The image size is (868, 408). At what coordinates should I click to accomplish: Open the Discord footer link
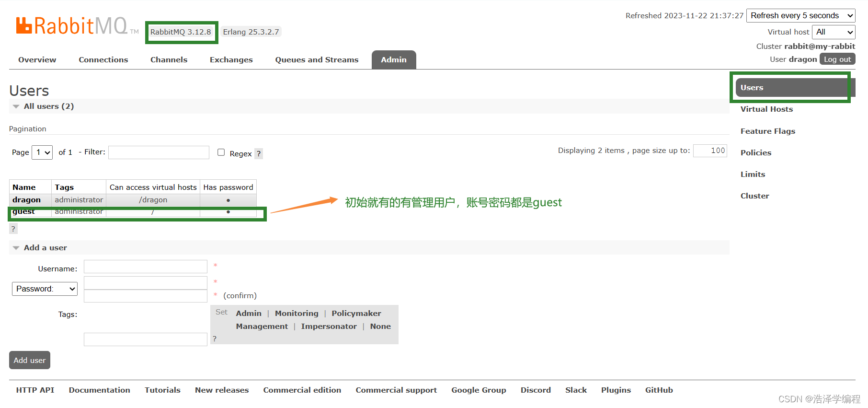536,390
